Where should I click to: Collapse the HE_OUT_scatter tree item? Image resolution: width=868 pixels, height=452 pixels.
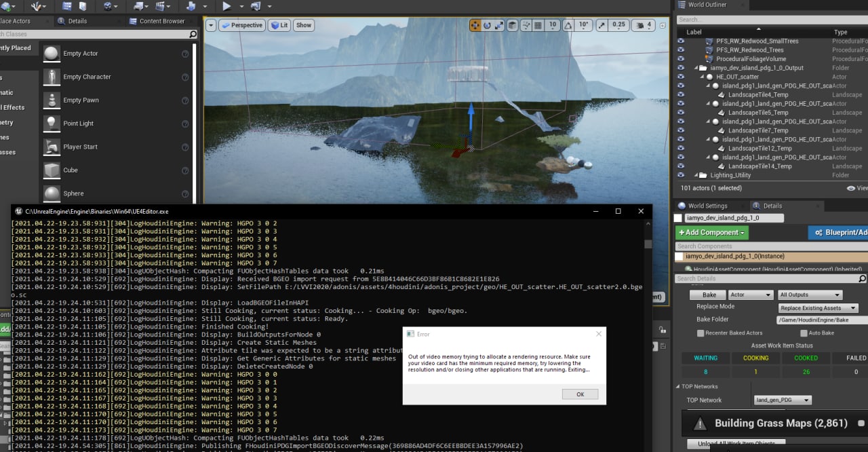703,77
